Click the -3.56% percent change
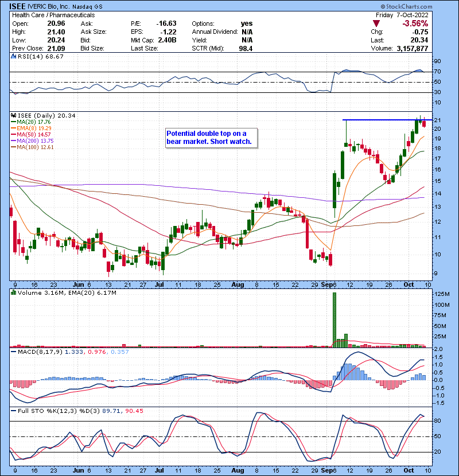This screenshot has width=459, height=476. pos(415,24)
